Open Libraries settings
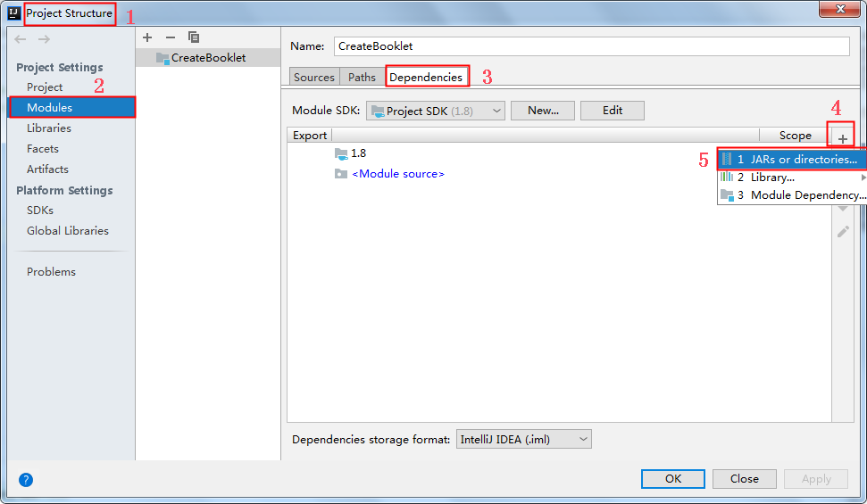This screenshot has height=504, width=867. click(49, 128)
